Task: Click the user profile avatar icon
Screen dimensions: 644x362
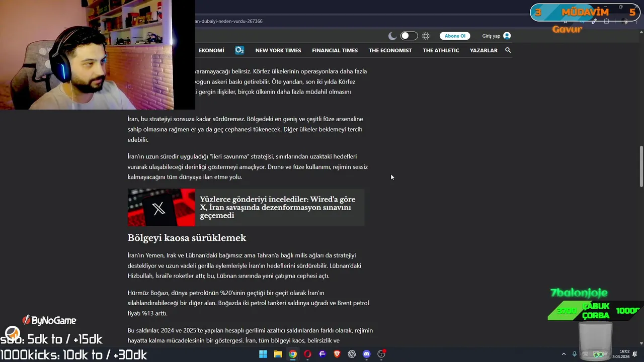Action: pos(507,36)
